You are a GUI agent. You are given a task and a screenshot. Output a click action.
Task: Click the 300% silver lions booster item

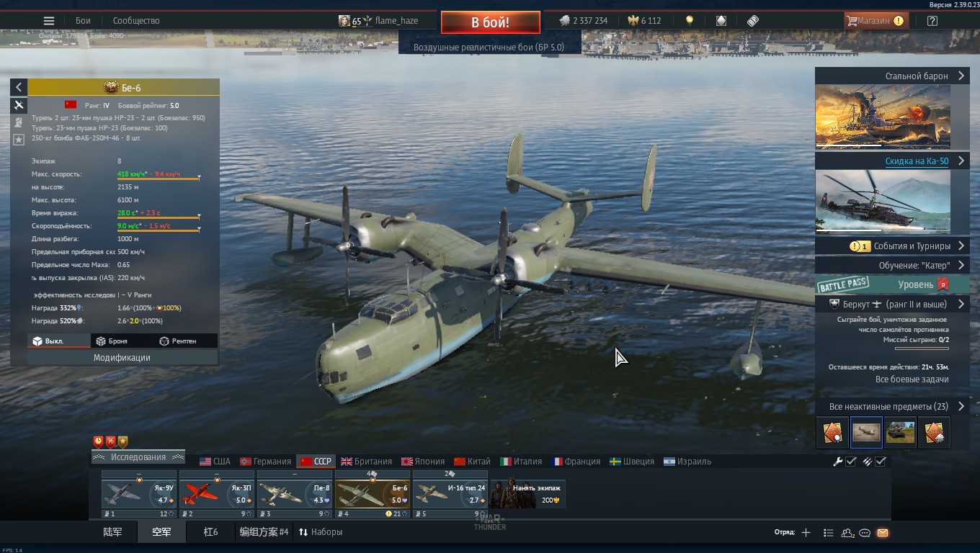coord(935,432)
